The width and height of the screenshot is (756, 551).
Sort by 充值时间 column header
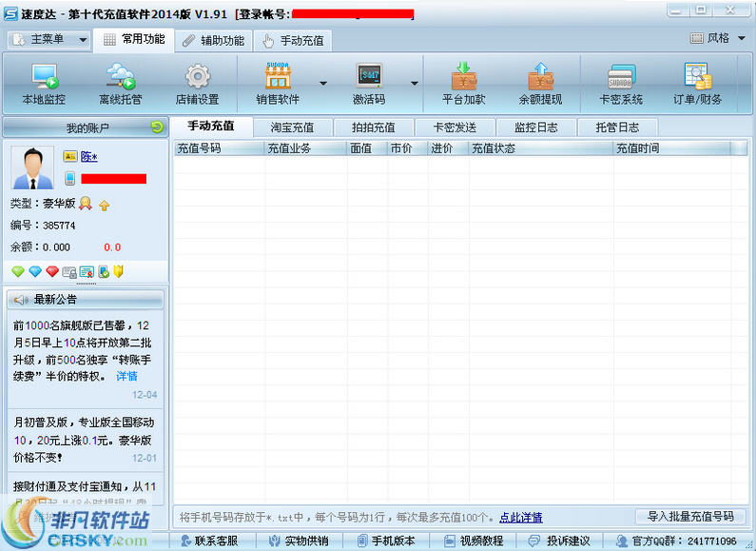pyautogui.click(x=672, y=148)
